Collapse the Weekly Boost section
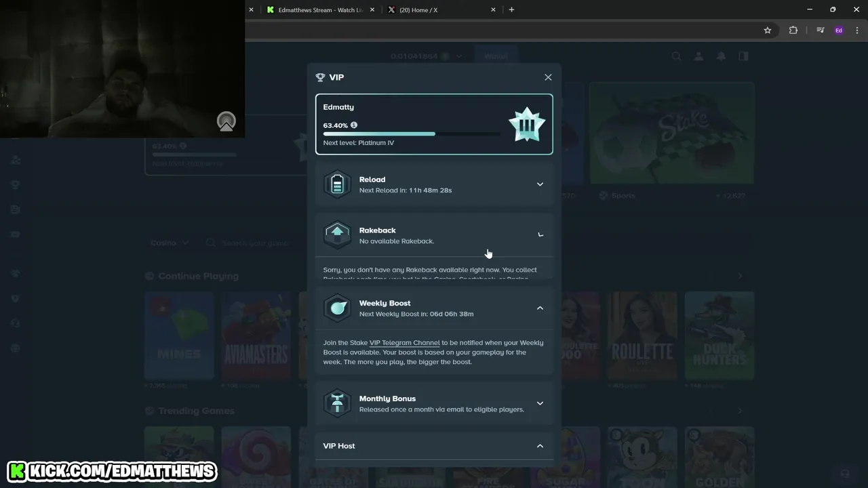The height and width of the screenshot is (488, 868). tap(540, 308)
